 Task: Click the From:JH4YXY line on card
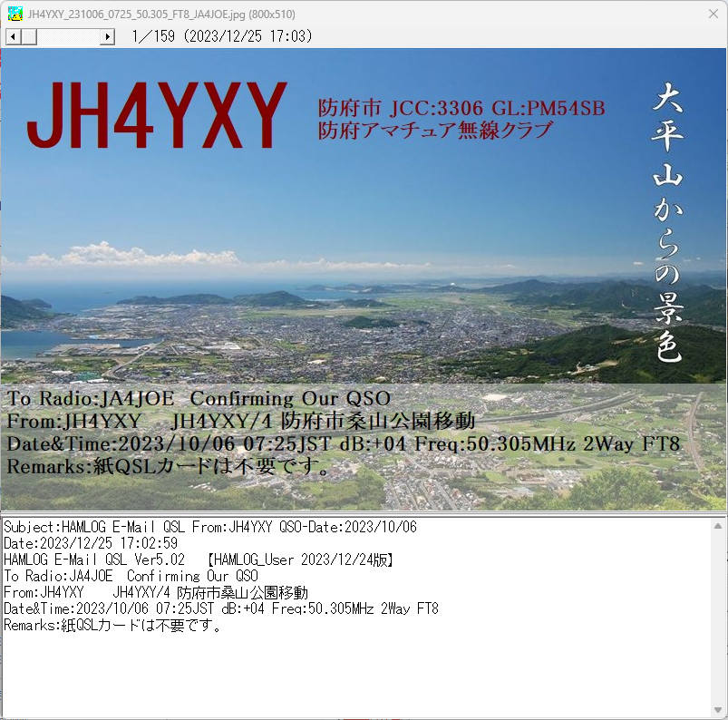tap(241, 422)
